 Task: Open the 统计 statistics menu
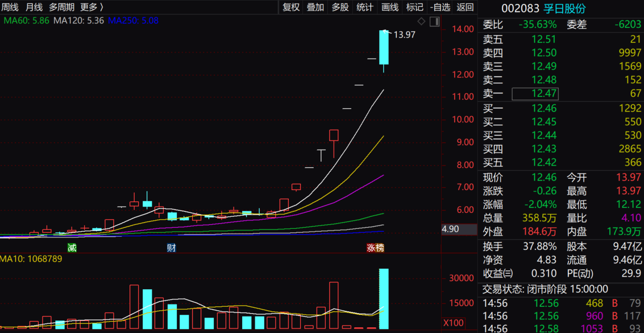[365, 7]
